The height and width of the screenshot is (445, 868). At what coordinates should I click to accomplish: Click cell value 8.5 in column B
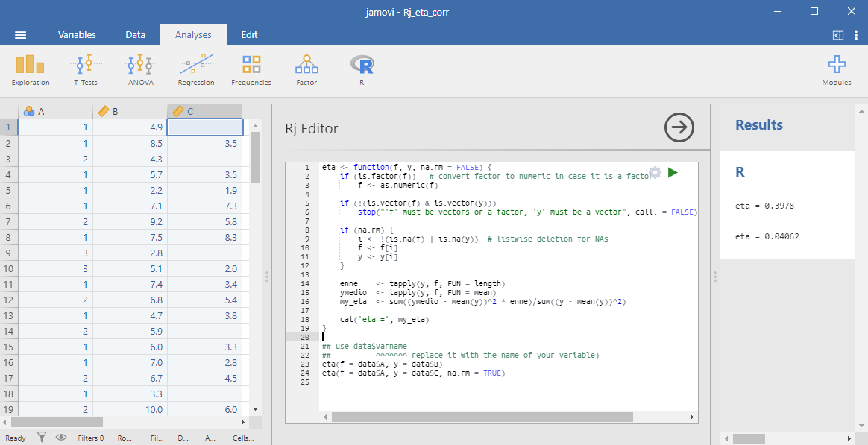click(x=130, y=143)
